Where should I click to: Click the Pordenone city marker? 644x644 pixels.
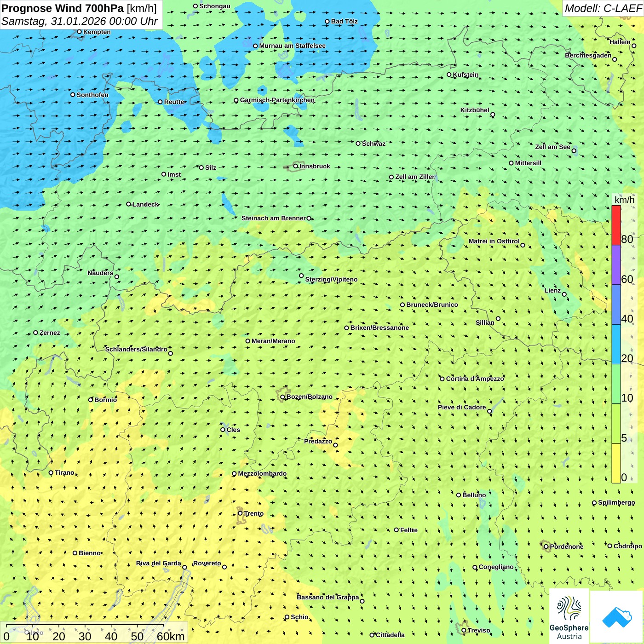(x=546, y=546)
